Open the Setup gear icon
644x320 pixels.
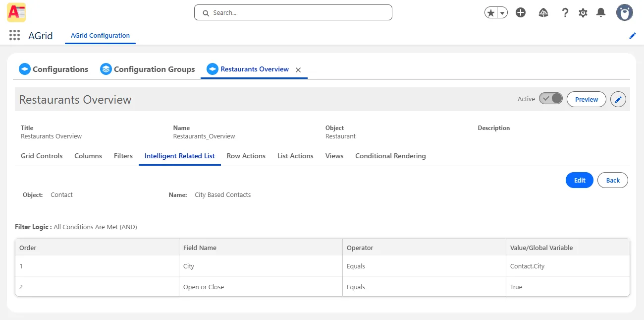[x=583, y=13]
